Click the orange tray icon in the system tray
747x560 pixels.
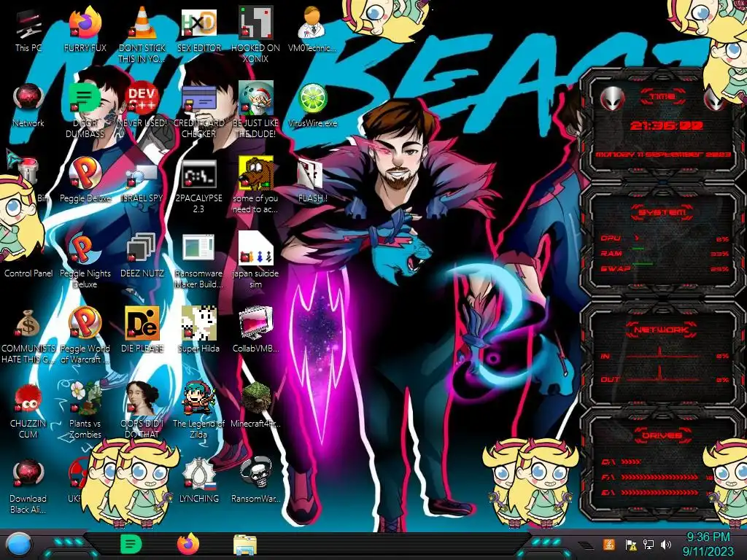[608, 544]
